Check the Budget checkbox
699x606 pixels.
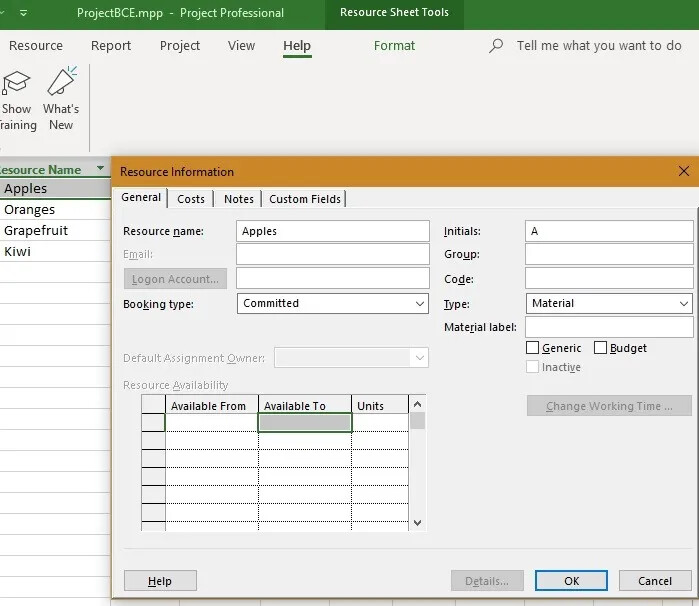coord(600,348)
